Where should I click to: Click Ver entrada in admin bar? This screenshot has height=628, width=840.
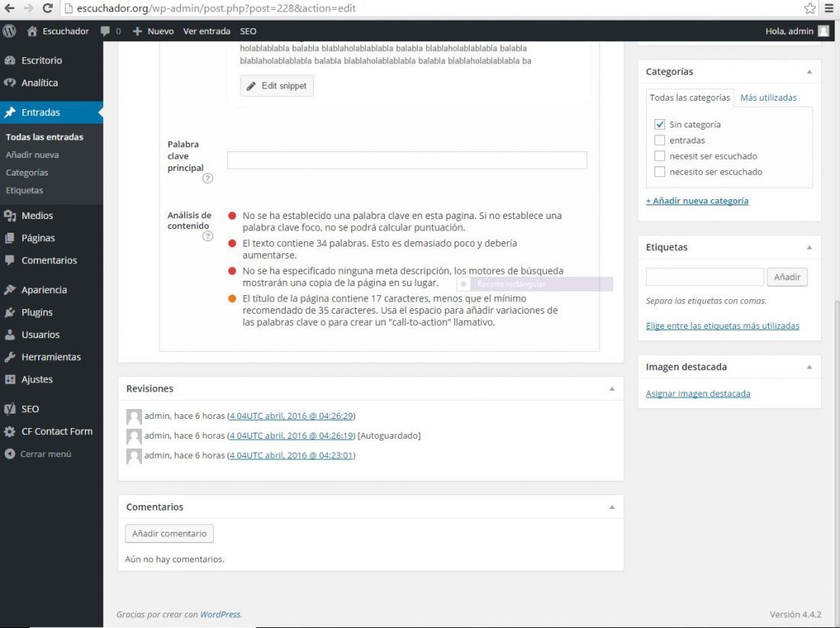[x=207, y=31]
